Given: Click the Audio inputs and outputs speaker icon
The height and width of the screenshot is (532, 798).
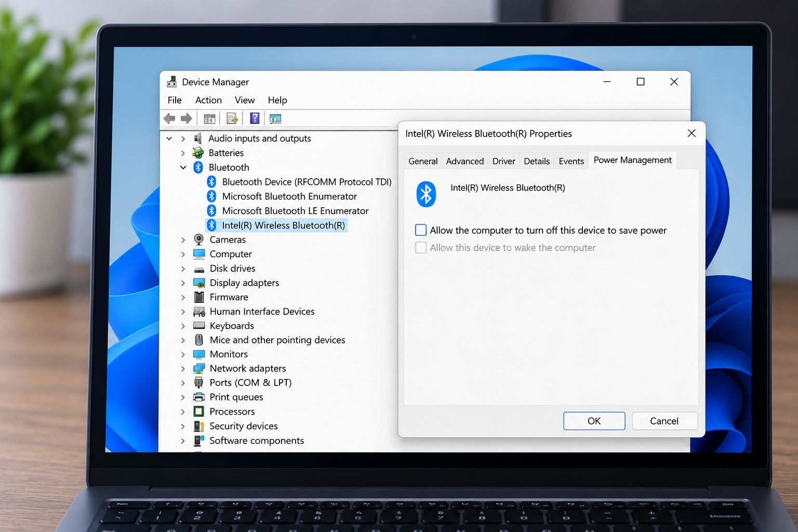Looking at the screenshot, I should pos(198,138).
